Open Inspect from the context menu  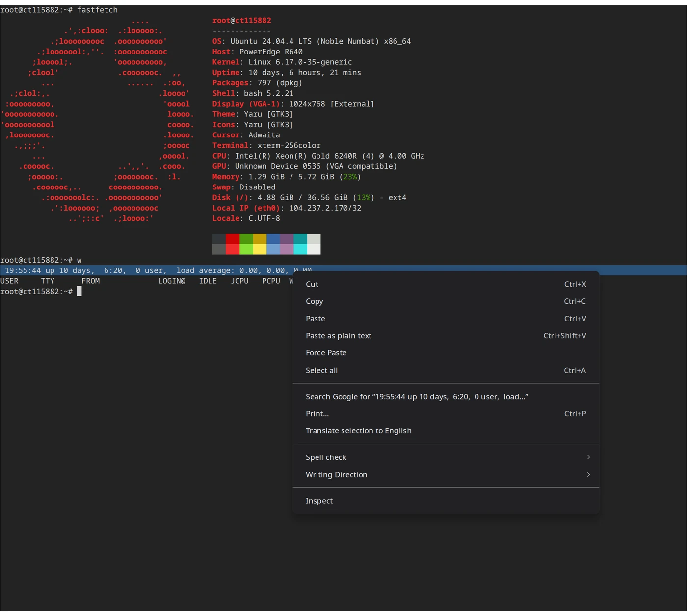point(446,501)
